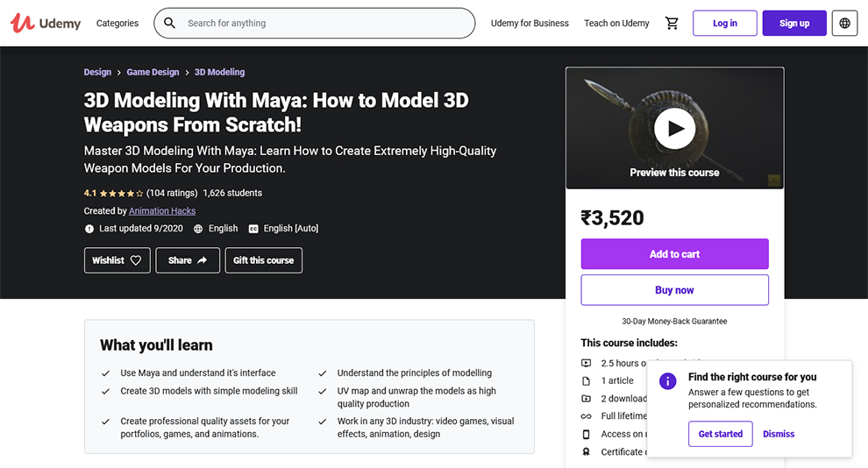Viewport: 868px width, 468px height.
Task: Click checkmark beside Create 3D models
Action: click(x=105, y=391)
